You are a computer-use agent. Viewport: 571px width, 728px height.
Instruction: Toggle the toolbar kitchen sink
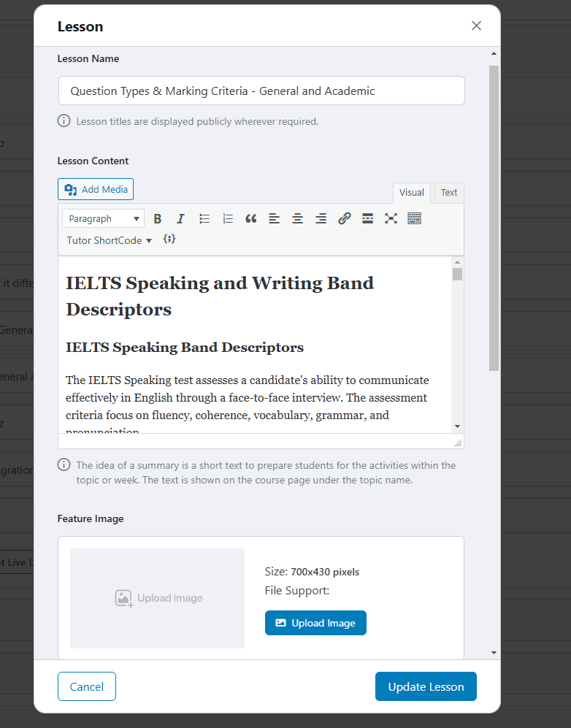[414, 218]
